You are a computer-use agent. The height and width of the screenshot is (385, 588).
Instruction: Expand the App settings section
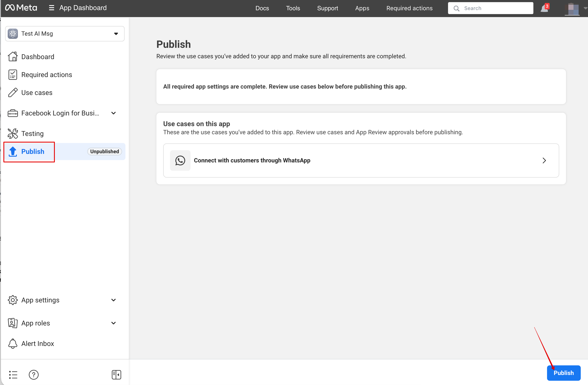[x=114, y=300]
